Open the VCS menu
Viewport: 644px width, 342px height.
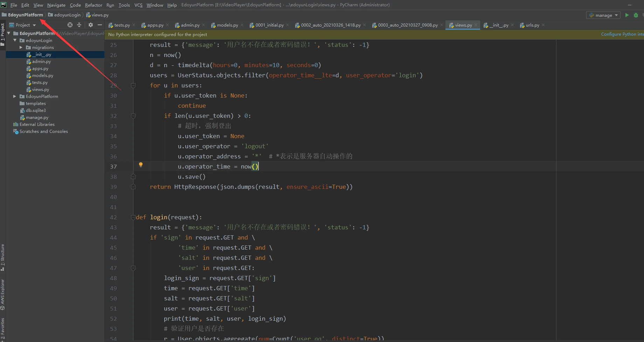click(138, 5)
